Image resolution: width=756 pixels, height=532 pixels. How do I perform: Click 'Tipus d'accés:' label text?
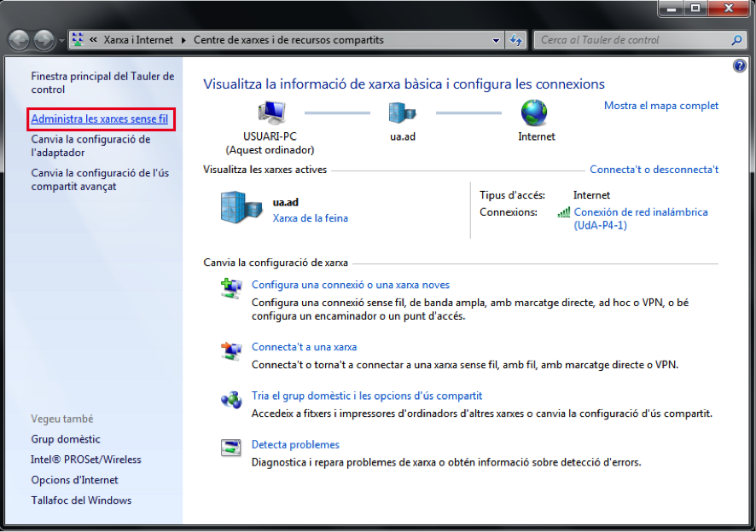point(512,195)
